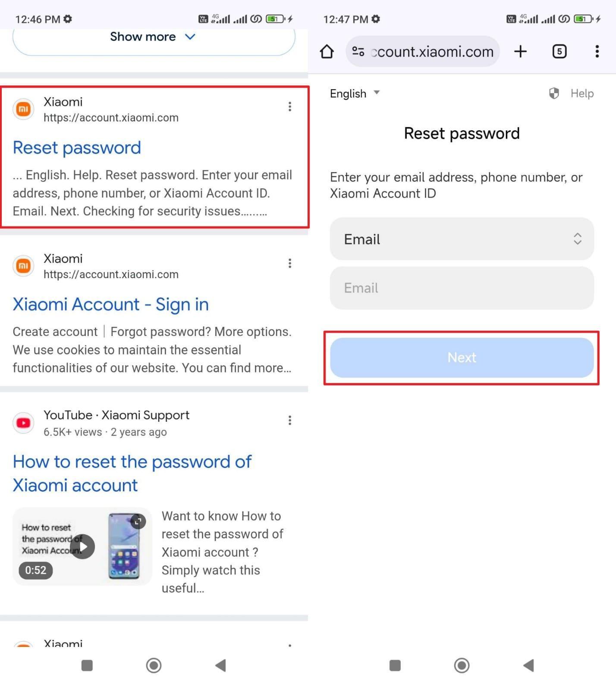
Task: Expand the Show more results section
Action: 154,37
